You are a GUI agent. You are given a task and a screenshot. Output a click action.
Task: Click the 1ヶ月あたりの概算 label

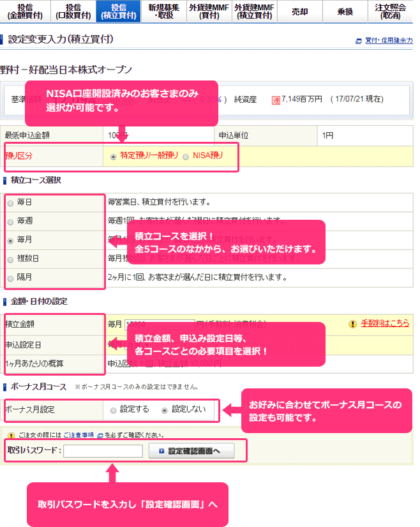[x=34, y=363]
